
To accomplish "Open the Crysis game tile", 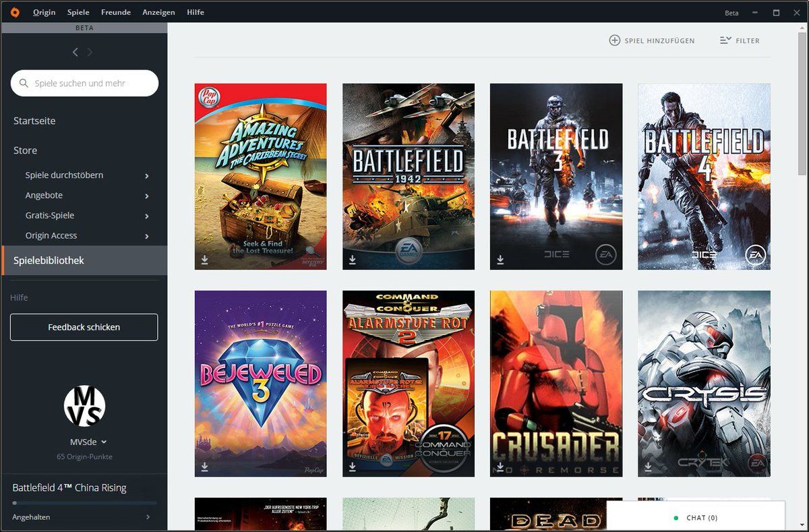I will [704, 384].
